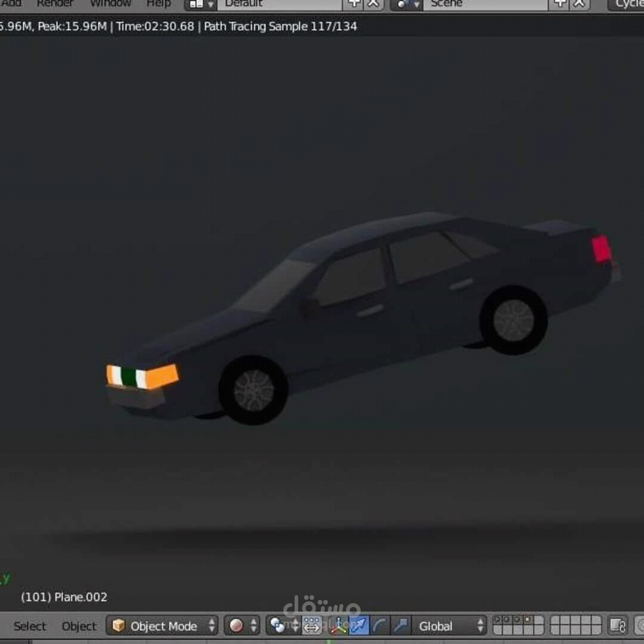Viewport: 644px width, 644px height.
Task: Add a new scene with plus button
Action: tap(560, 4)
